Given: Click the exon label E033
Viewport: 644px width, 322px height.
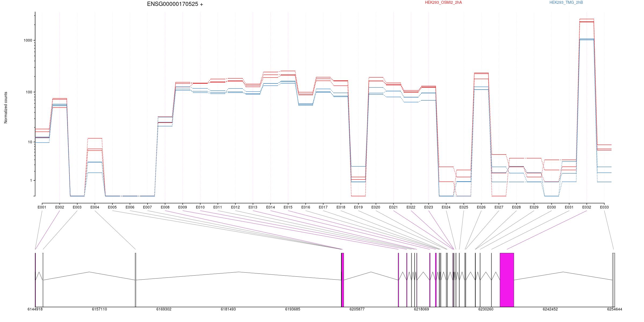Looking at the screenshot, I should pyautogui.click(x=604, y=207).
